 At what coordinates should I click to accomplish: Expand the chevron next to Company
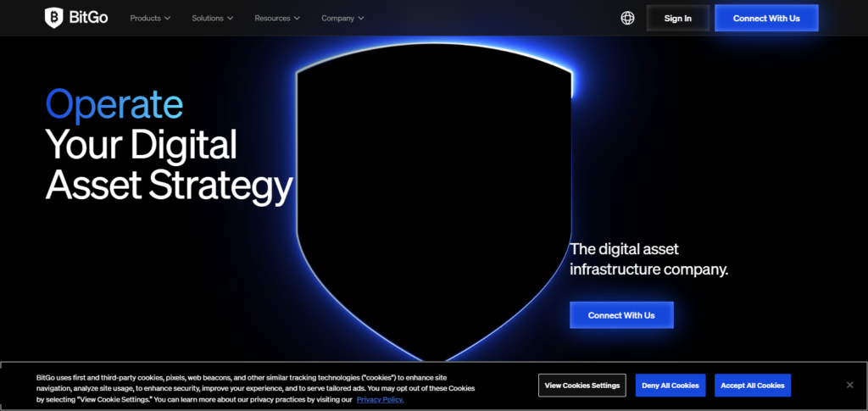[361, 18]
